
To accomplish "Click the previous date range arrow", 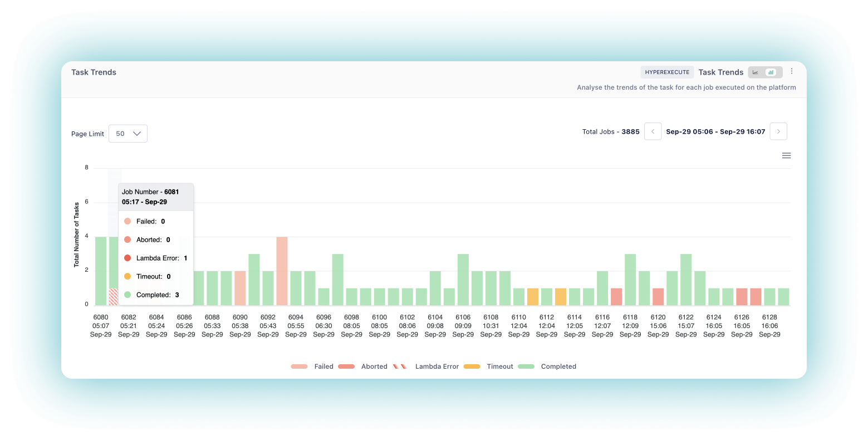I will [653, 131].
